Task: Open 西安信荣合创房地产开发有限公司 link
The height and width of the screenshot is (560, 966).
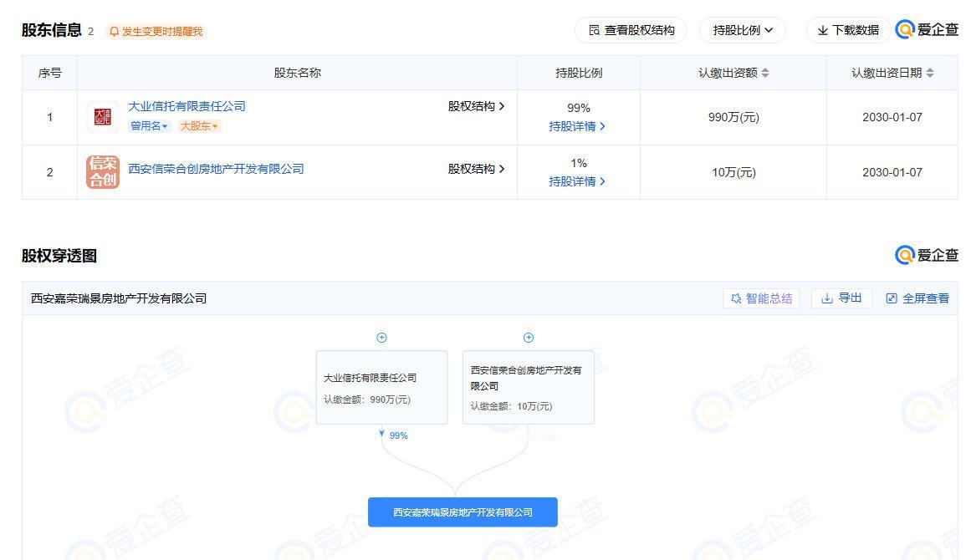Action: pyautogui.click(x=216, y=169)
